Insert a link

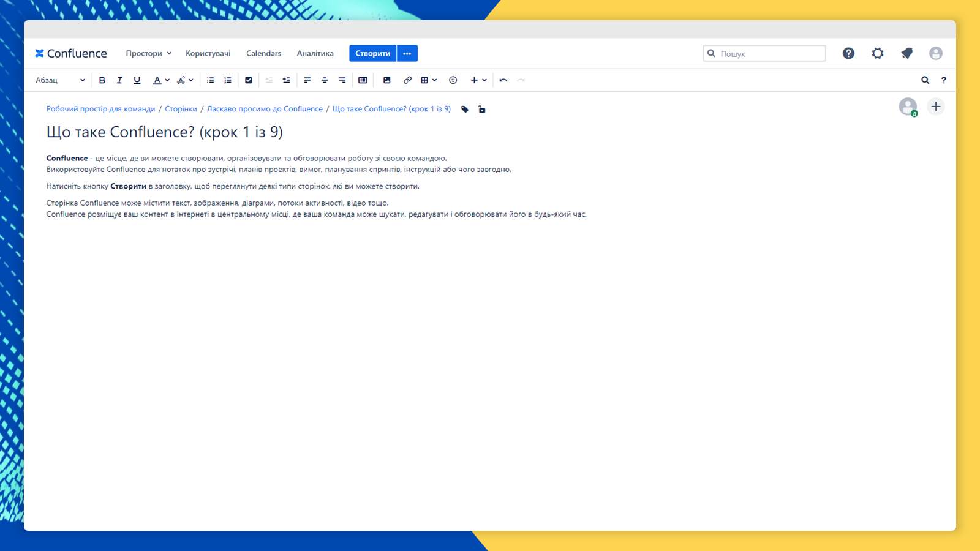click(x=407, y=80)
